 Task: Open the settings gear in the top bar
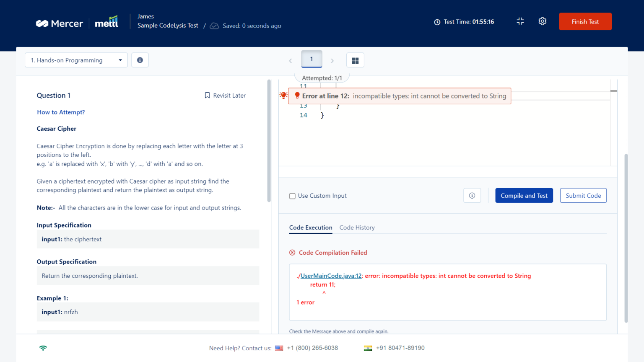(542, 21)
